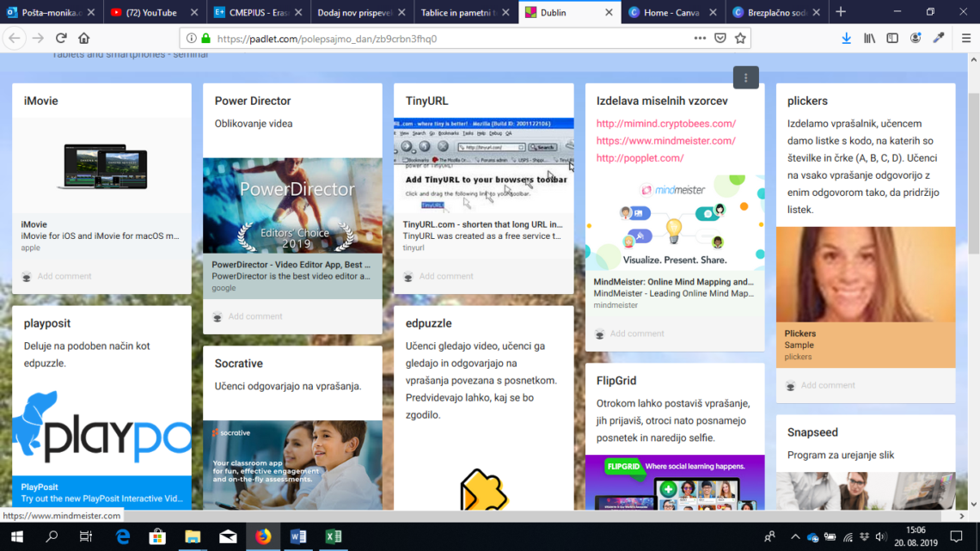This screenshot has height=551, width=980.
Task: Save page to Pocket
Action: click(720, 38)
